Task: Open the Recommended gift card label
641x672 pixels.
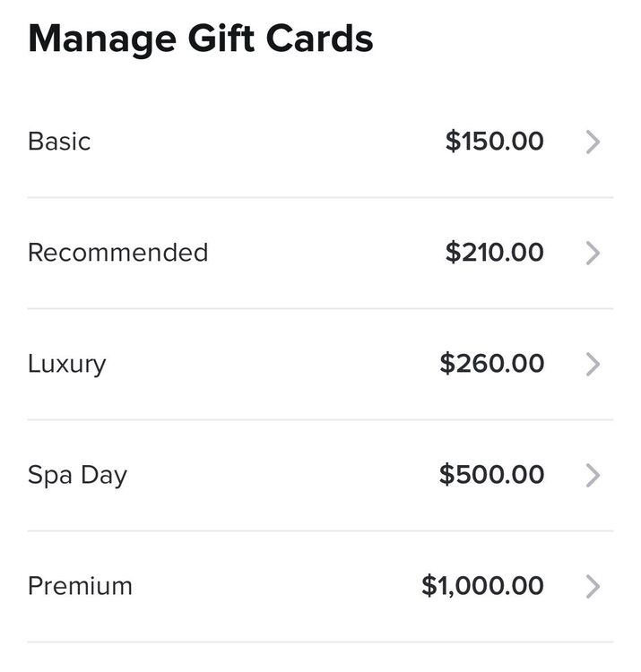Action: click(117, 253)
